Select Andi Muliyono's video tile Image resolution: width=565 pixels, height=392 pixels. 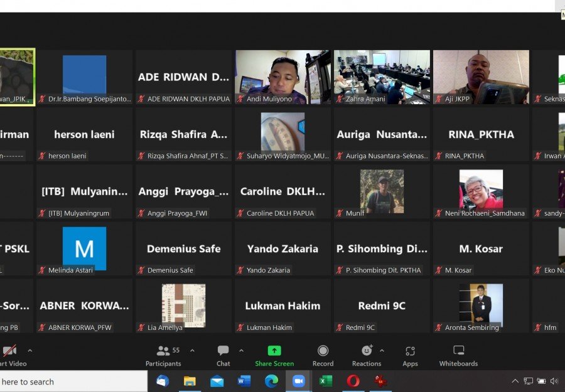(282, 77)
